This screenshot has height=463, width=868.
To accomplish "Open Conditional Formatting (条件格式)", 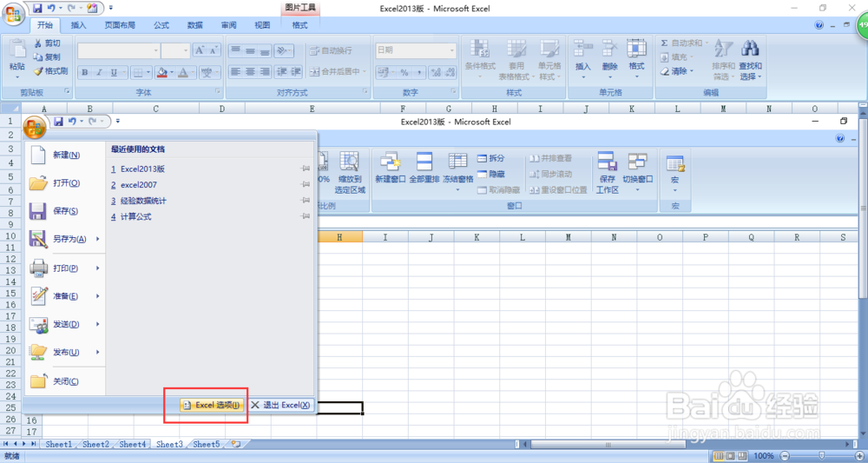I will point(480,60).
